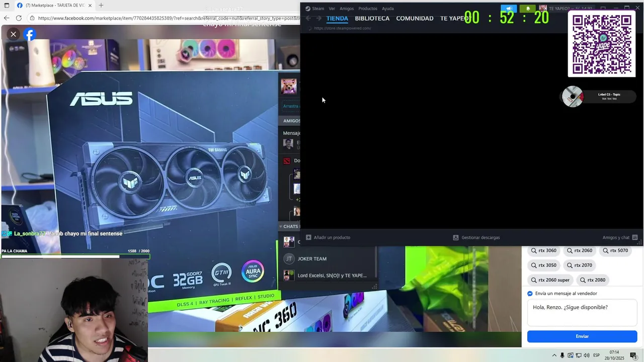
Task: Click the Amigos y chat icon
Action: [x=635, y=237]
